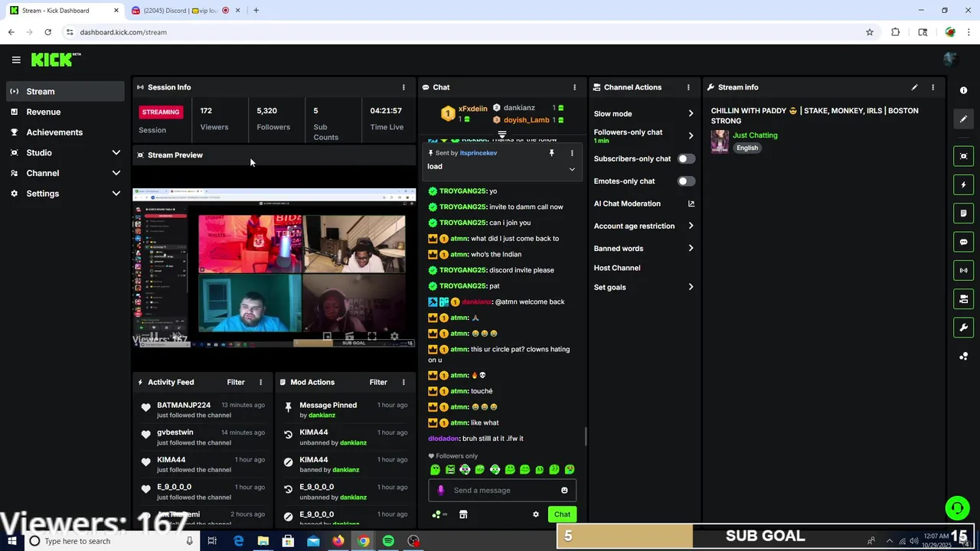Open Banned words settings
980x551 pixels.
click(x=644, y=249)
